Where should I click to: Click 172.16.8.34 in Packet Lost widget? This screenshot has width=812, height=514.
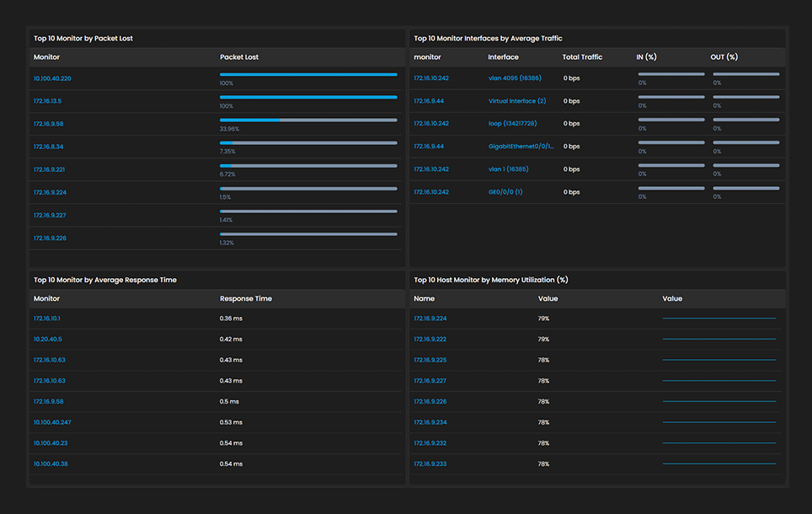pyautogui.click(x=49, y=147)
